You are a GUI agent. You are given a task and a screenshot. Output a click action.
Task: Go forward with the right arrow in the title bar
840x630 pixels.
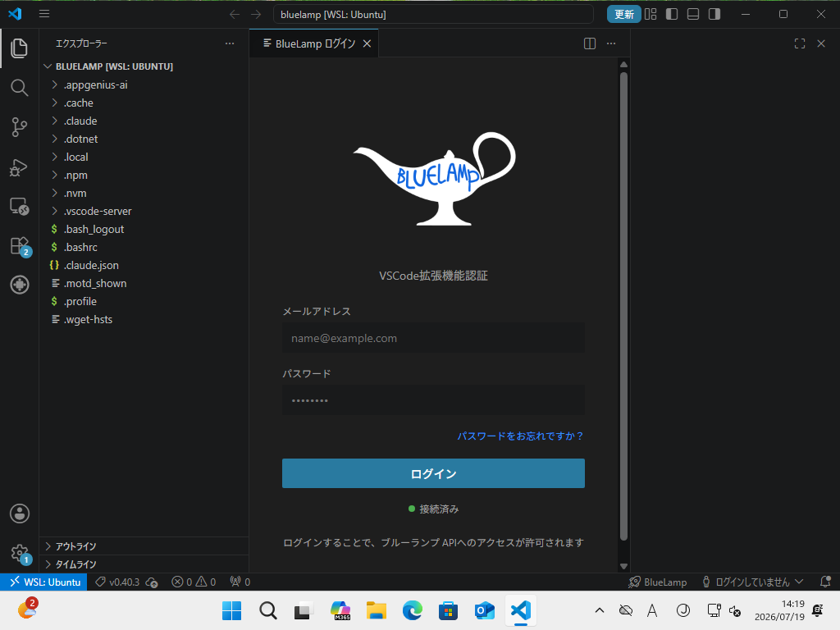(256, 15)
